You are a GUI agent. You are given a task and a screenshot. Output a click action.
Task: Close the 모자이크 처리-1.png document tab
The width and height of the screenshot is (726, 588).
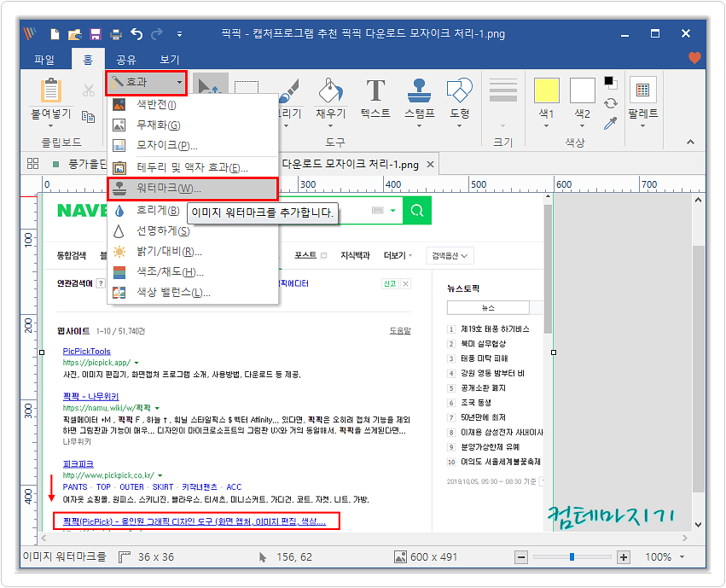tap(430, 165)
